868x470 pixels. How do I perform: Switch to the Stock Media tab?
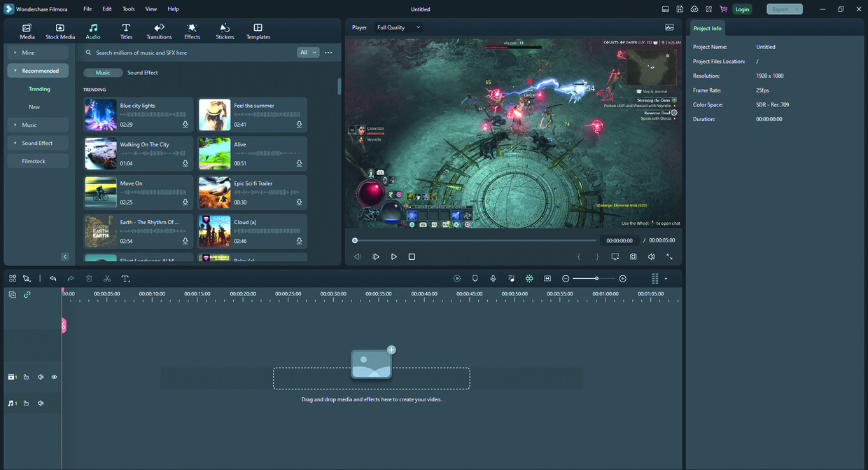[x=60, y=32]
